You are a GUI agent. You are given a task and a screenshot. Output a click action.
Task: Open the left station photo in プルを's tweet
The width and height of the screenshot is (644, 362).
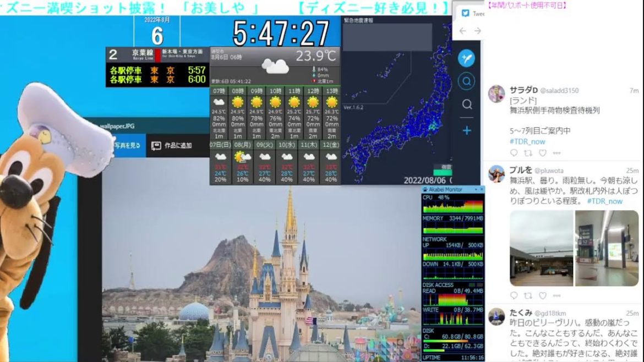point(542,248)
